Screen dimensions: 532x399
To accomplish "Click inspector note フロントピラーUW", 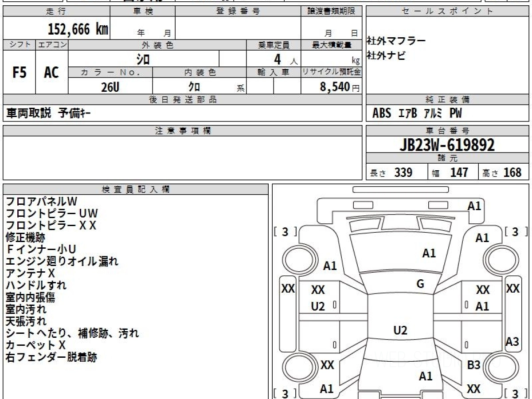I will 51,213.
